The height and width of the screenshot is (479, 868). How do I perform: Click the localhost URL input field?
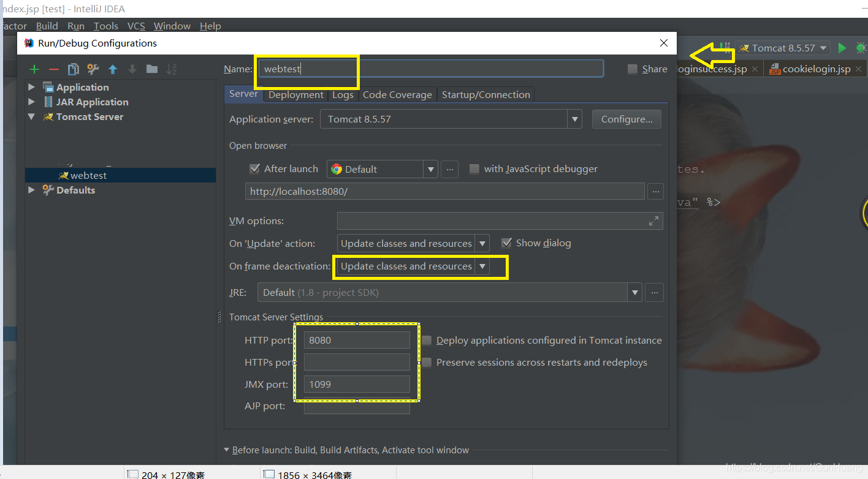point(445,192)
